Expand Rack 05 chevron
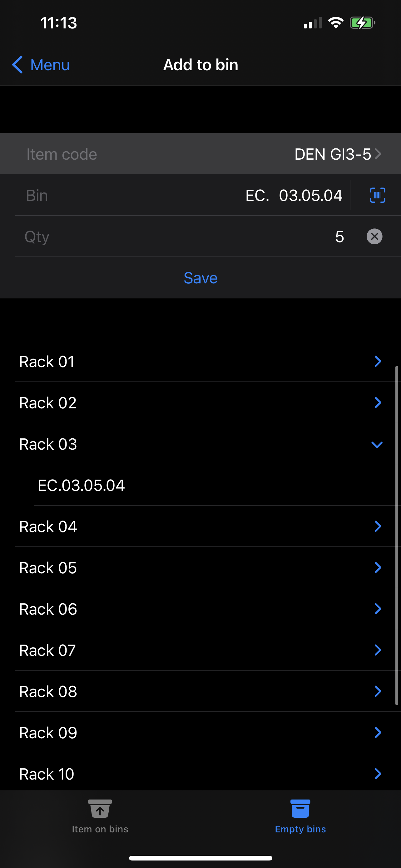This screenshot has width=401, height=868. point(378,567)
